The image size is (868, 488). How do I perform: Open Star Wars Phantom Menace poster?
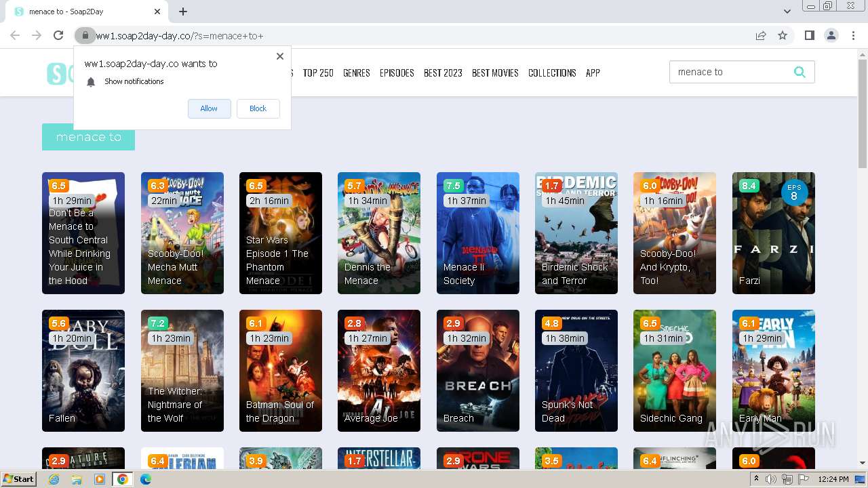point(281,233)
